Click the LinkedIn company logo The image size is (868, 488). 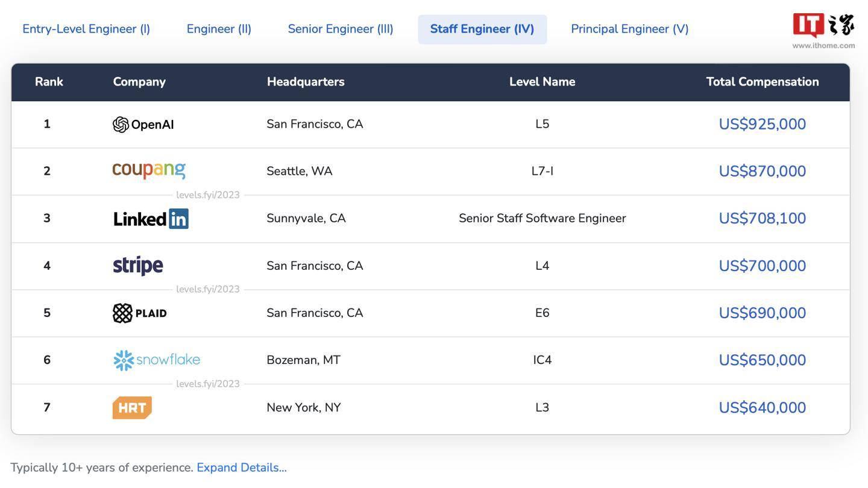coord(151,219)
